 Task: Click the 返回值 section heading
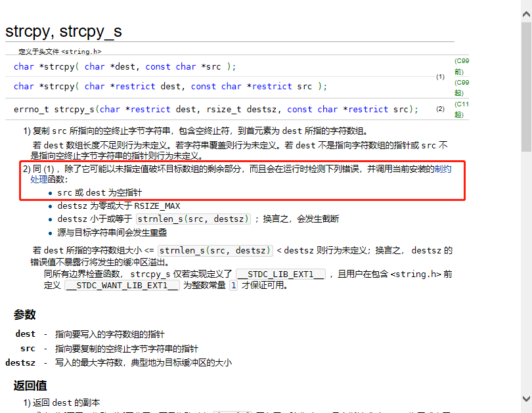pos(30,385)
